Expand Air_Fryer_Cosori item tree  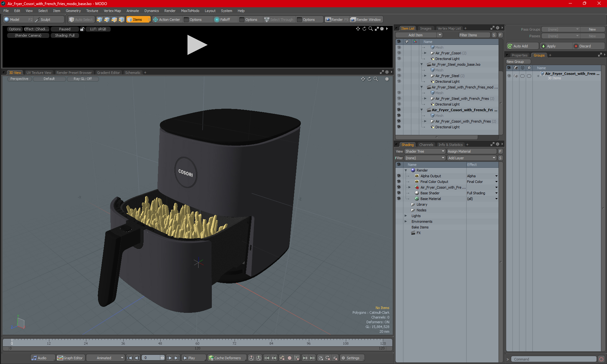click(425, 53)
